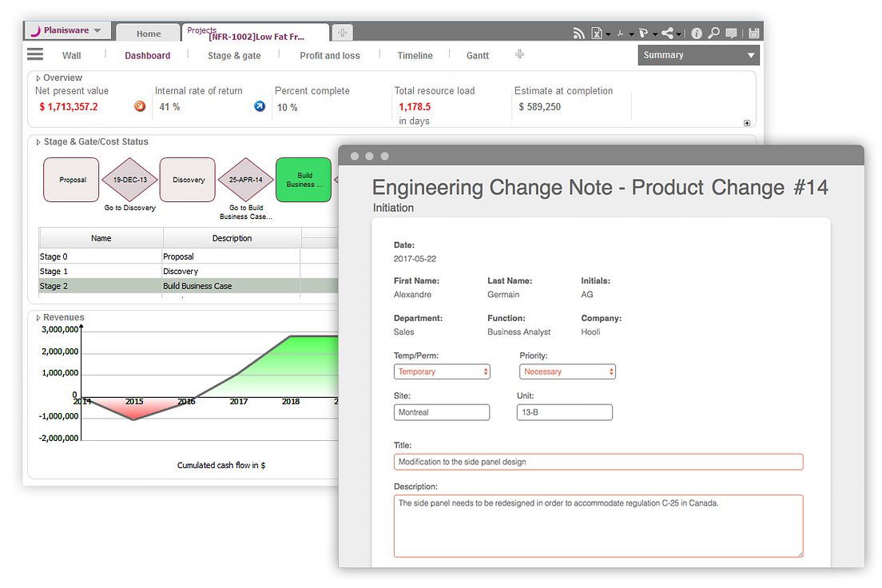The height and width of the screenshot is (588, 882).
Task: Select the Export to Excel icon
Action: 597,33
